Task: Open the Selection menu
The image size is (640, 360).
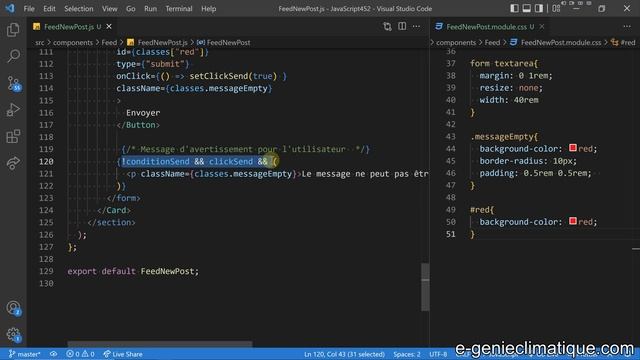Action: pos(78,9)
